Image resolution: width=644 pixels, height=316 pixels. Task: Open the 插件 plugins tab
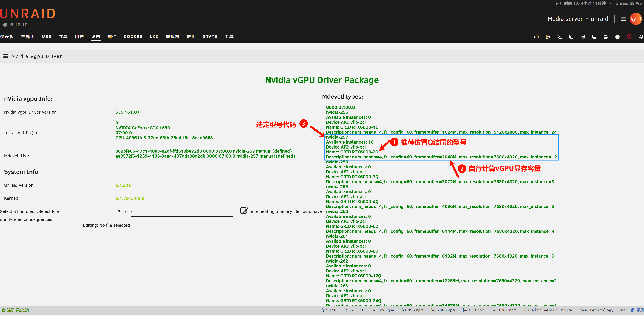(x=112, y=36)
